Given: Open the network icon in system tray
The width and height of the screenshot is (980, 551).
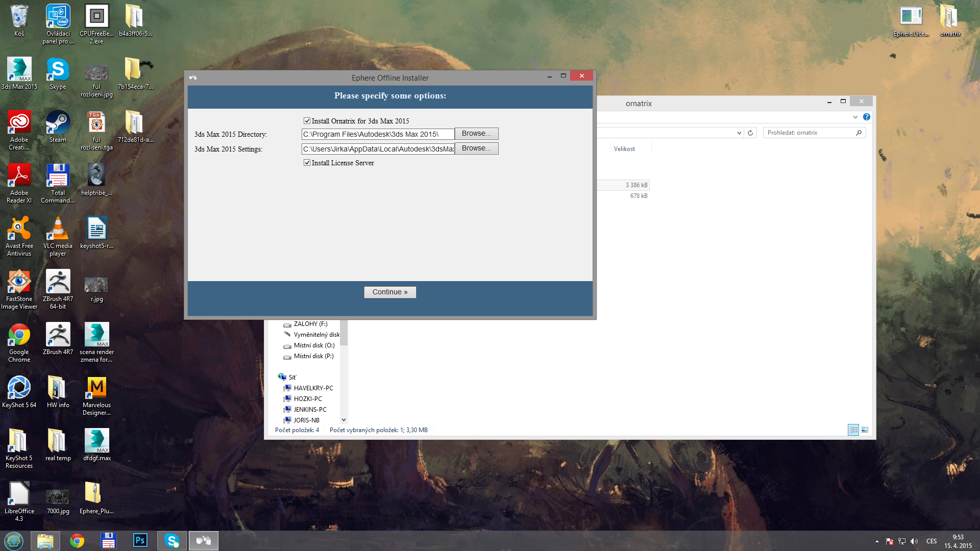Looking at the screenshot, I should [902, 541].
